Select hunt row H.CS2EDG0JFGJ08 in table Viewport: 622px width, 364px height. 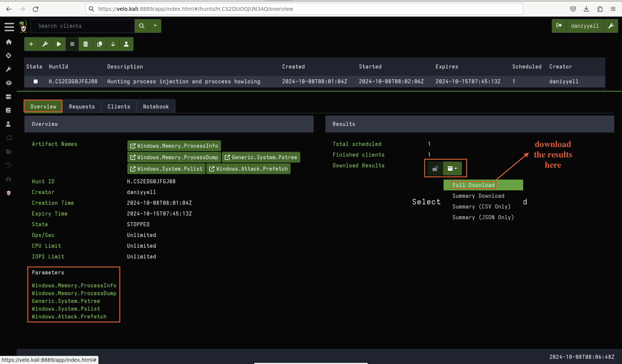click(315, 81)
